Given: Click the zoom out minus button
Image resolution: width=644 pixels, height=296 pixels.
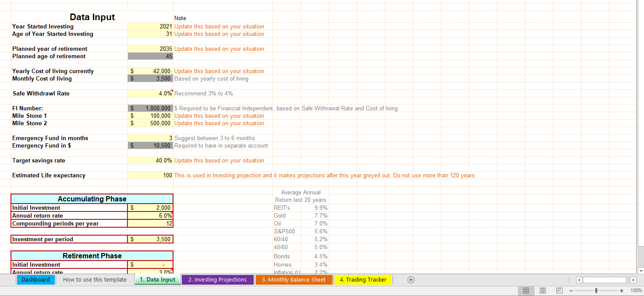Looking at the screenshot, I should click(571, 291).
